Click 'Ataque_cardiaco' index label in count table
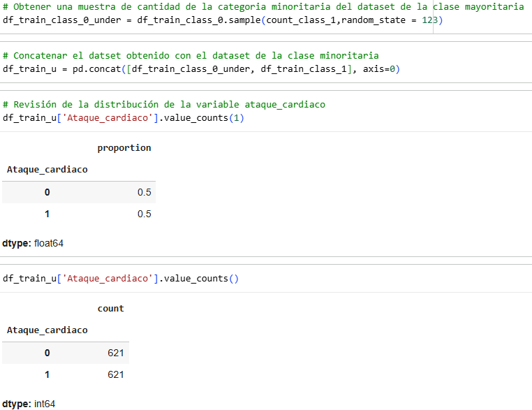The width and height of the screenshot is (532, 410). [47, 330]
